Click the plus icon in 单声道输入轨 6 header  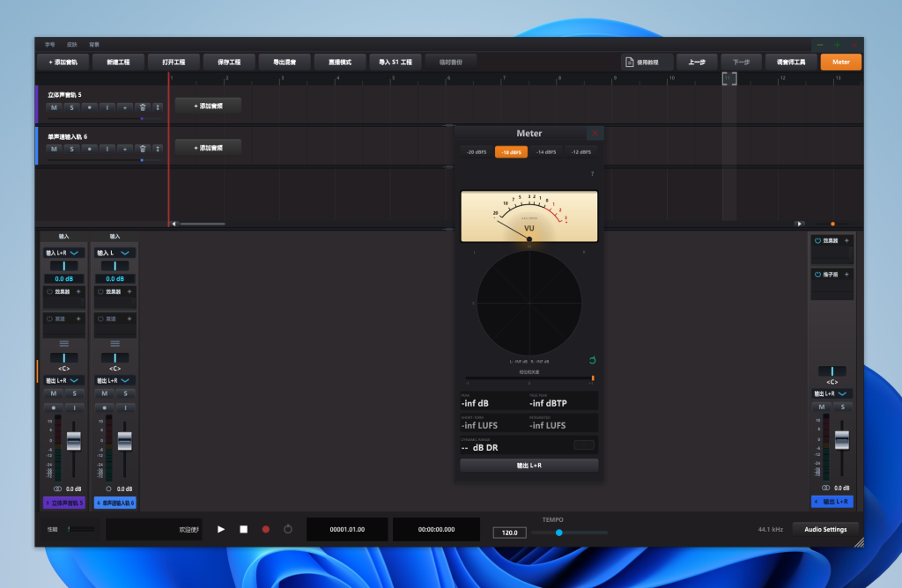click(125, 149)
